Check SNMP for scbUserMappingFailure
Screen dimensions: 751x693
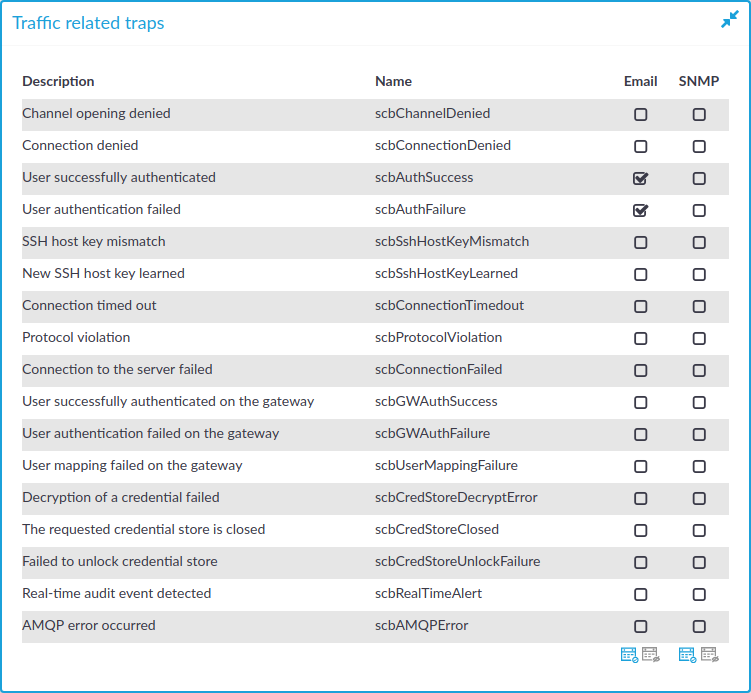tap(699, 466)
